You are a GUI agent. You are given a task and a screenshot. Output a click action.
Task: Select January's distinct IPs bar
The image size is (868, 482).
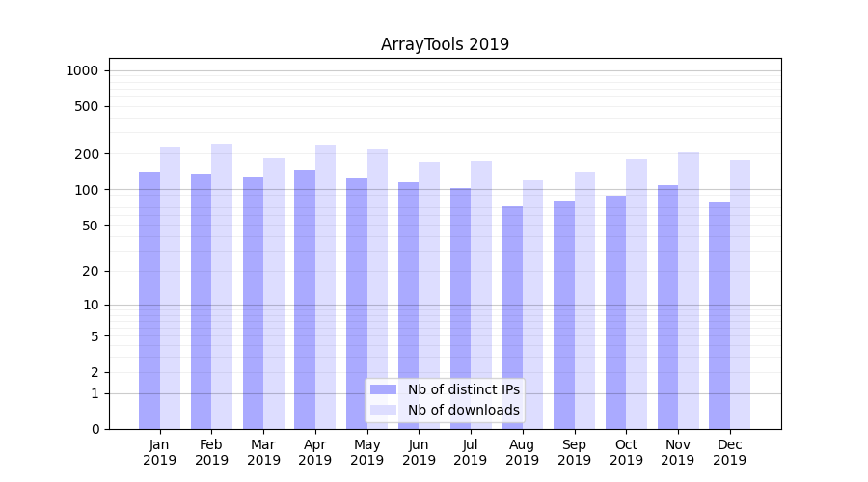(149, 299)
